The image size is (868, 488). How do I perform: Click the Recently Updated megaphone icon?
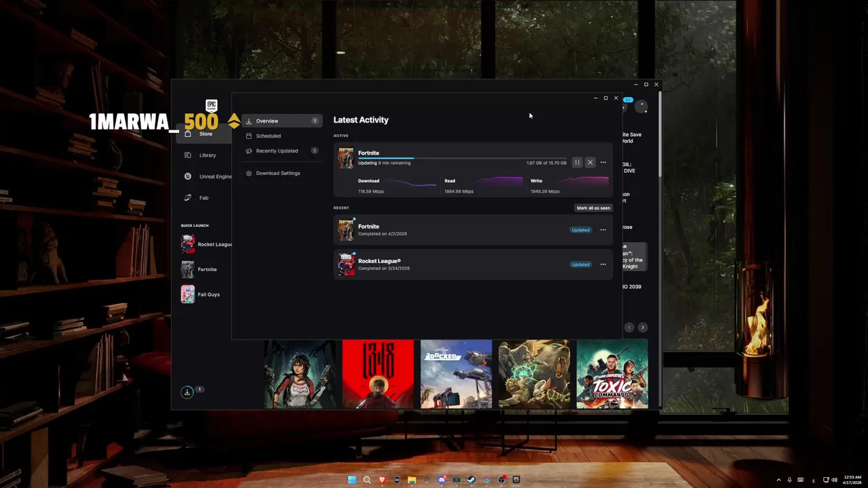(249, 151)
